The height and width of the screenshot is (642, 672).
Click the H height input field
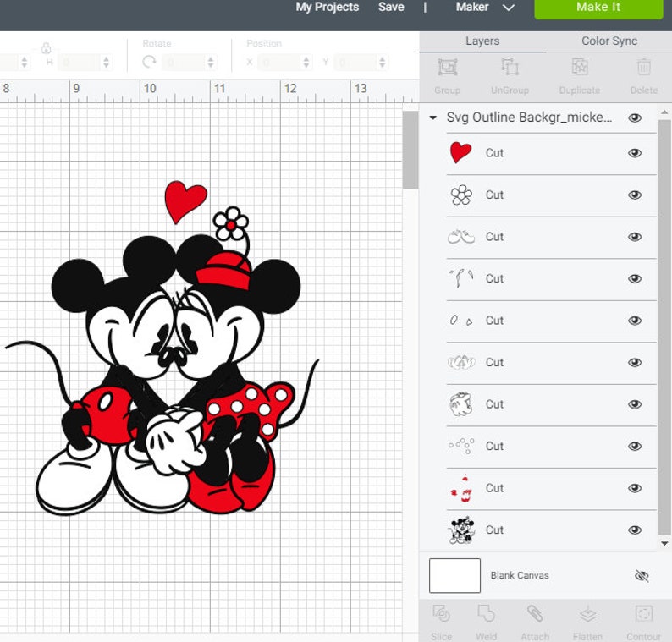coord(80,62)
